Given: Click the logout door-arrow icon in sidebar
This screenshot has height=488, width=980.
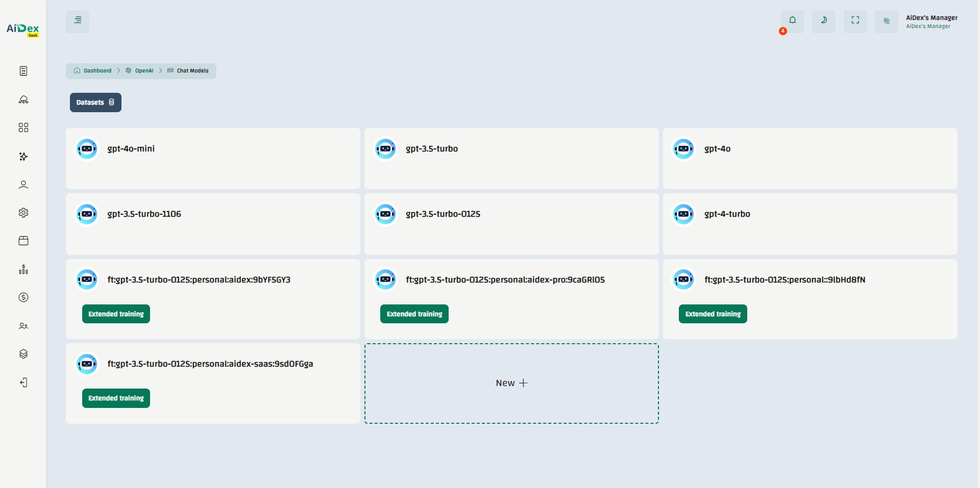Looking at the screenshot, I should (x=23, y=382).
